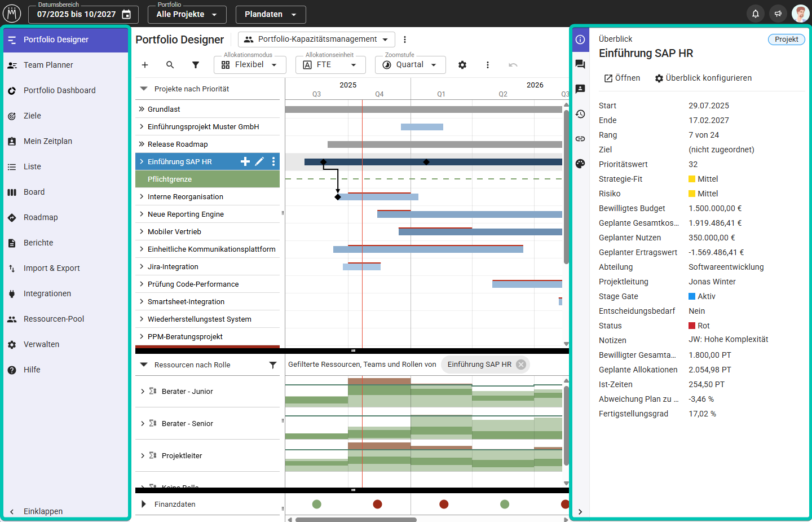Open the comments icon in the right panel
The height and width of the screenshot is (522, 812).
coord(580,64)
